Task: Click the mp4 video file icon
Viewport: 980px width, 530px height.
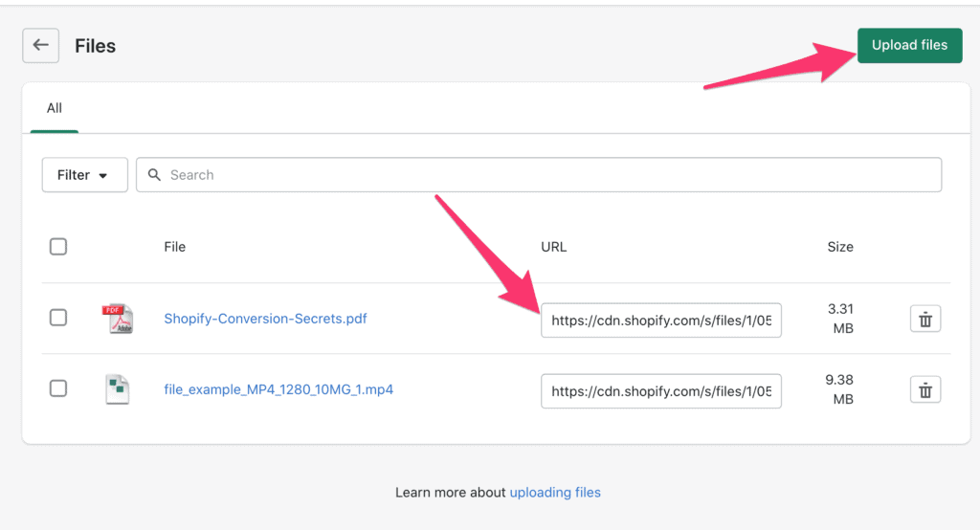Action: coord(118,389)
